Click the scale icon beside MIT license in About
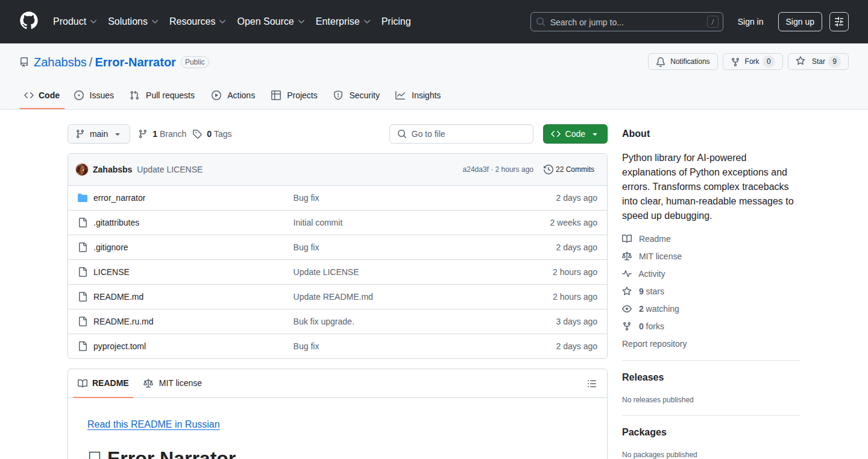This screenshot has width=868, height=459. (627, 256)
